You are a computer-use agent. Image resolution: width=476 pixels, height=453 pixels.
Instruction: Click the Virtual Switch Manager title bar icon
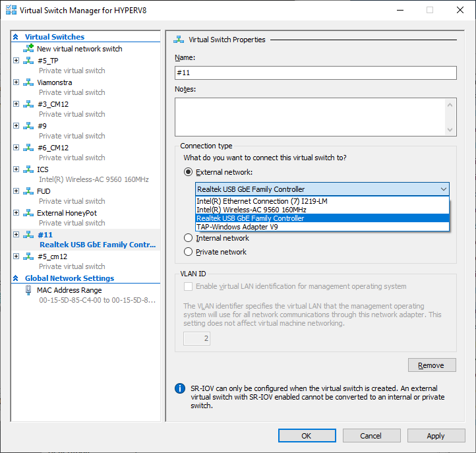(11, 10)
